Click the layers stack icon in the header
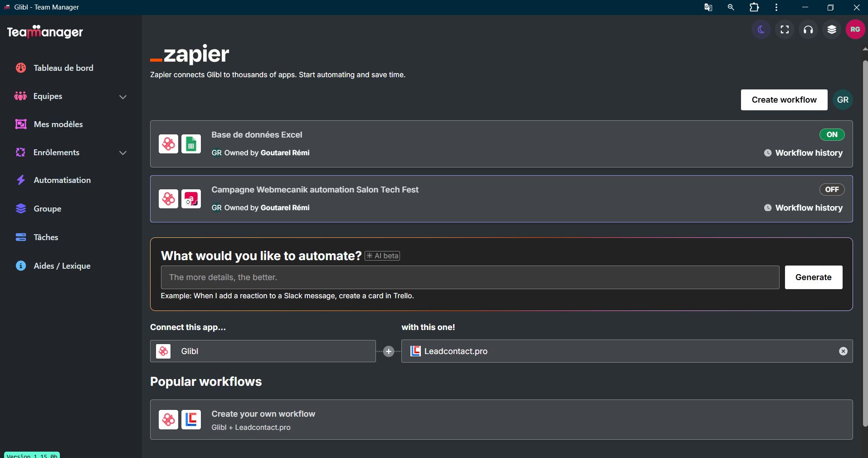The width and height of the screenshot is (868, 458). tap(832, 30)
